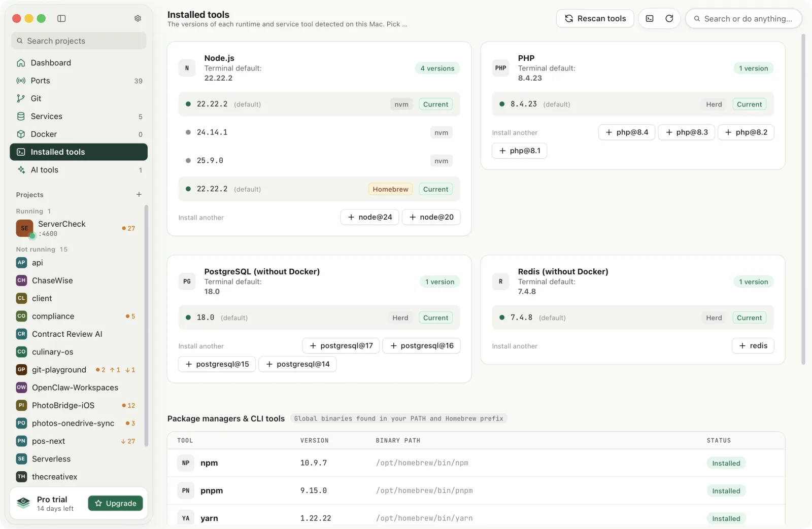Screen dimensions: 812x529
Task: Select PHP 8.4.23 Herd version row
Action: pos(633,104)
